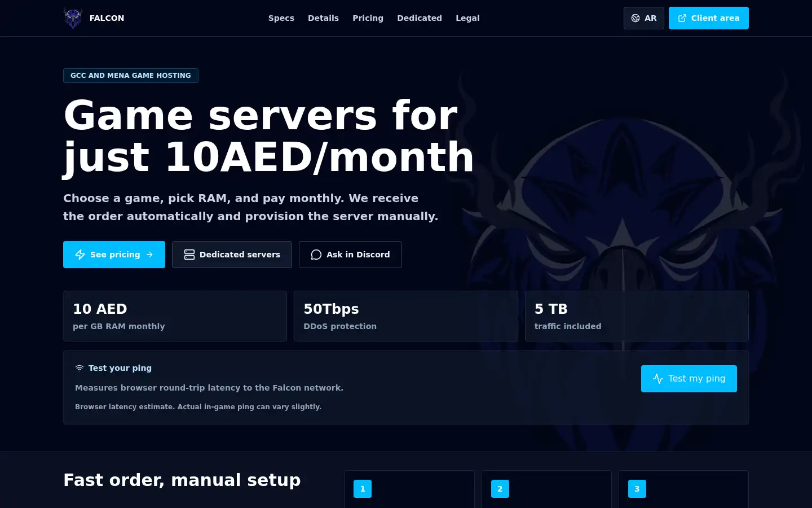Click the Measures browser round-trip latency text
This screenshot has height=508, width=812.
pos(209,388)
